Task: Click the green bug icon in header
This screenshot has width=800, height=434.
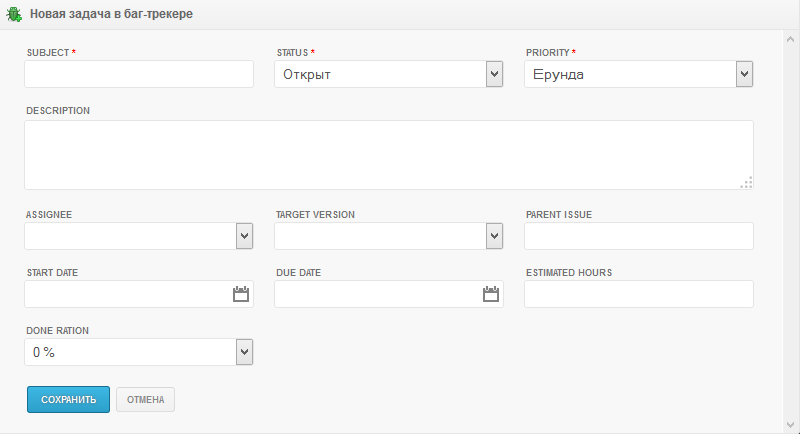Action: point(14,15)
